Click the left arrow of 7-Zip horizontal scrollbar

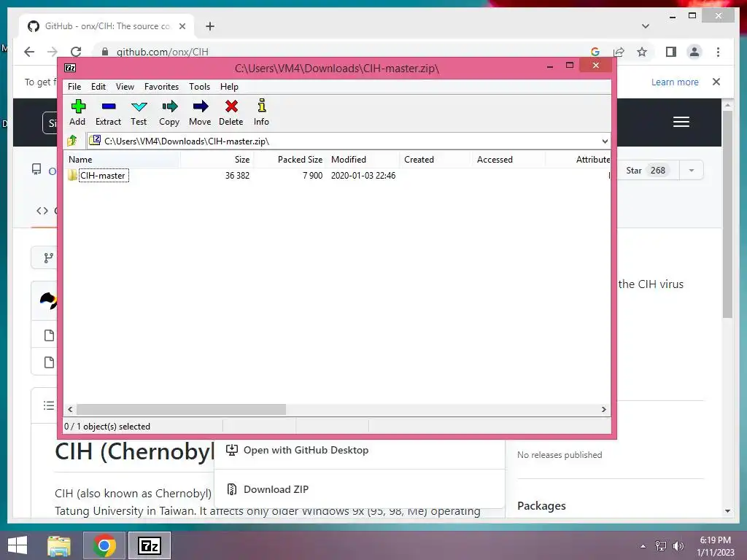71,410
